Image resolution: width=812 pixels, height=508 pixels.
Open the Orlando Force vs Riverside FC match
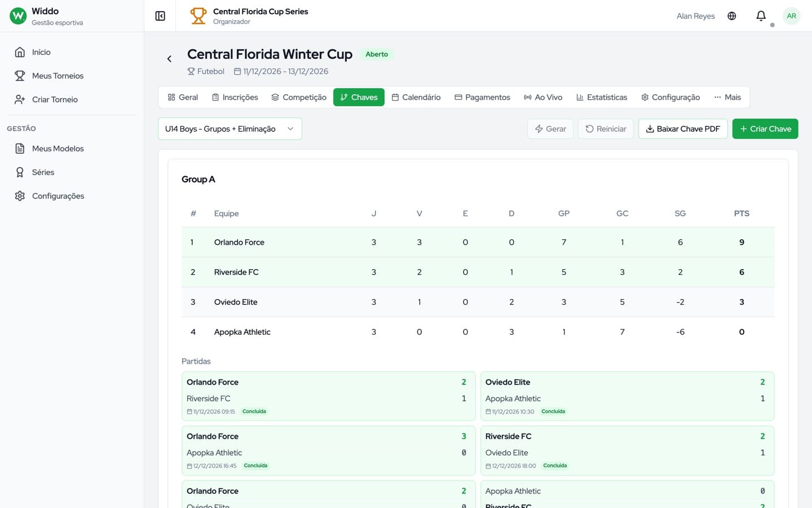click(328, 396)
